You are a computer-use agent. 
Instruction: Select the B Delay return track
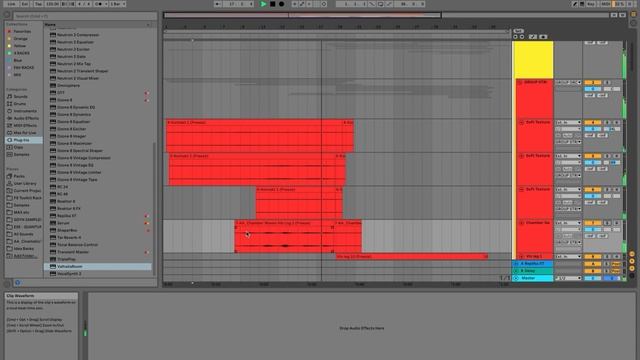click(x=533, y=271)
